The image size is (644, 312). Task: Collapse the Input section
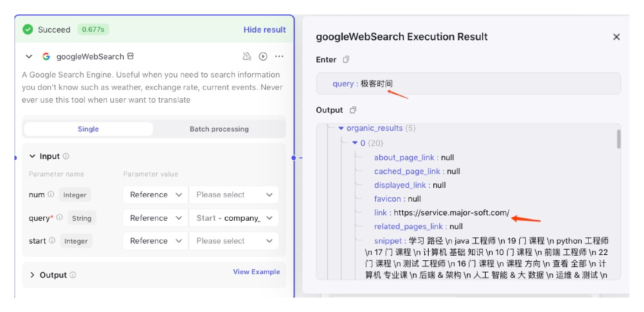coord(33,156)
